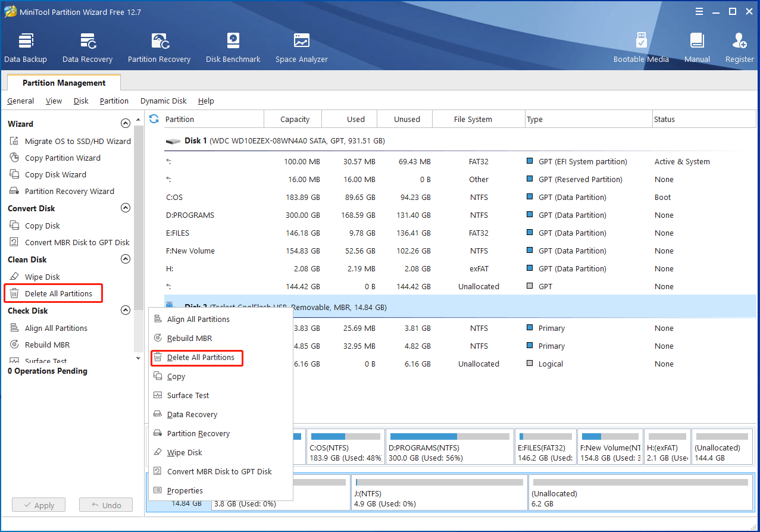Image resolution: width=760 pixels, height=532 pixels.
Task: Sort by the Used column header
Action: click(349, 119)
